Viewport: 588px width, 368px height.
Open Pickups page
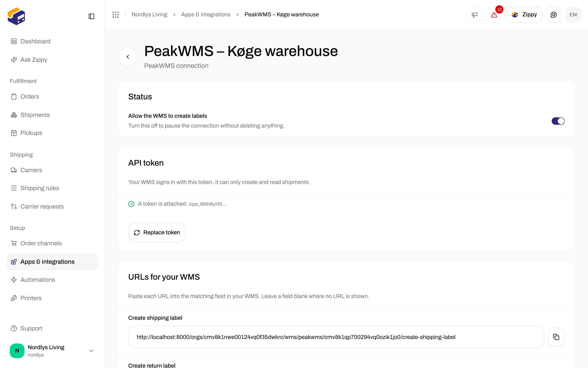(52, 133)
